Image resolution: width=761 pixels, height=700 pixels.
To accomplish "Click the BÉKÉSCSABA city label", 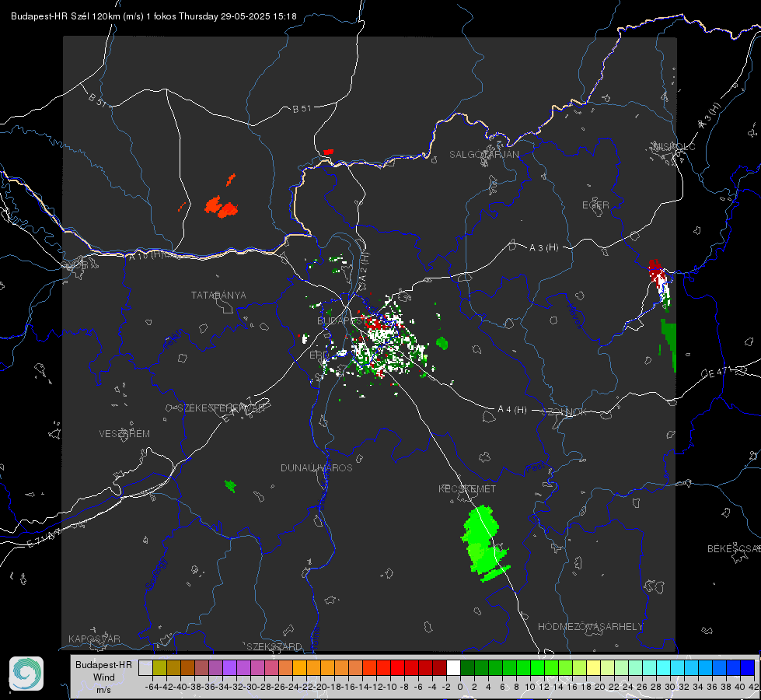I will tap(734, 548).
